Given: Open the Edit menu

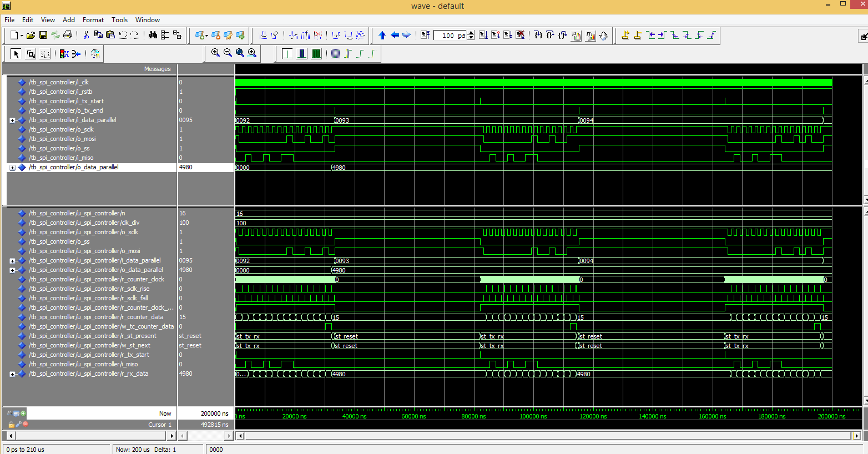Looking at the screenshot, I should 28,19.
